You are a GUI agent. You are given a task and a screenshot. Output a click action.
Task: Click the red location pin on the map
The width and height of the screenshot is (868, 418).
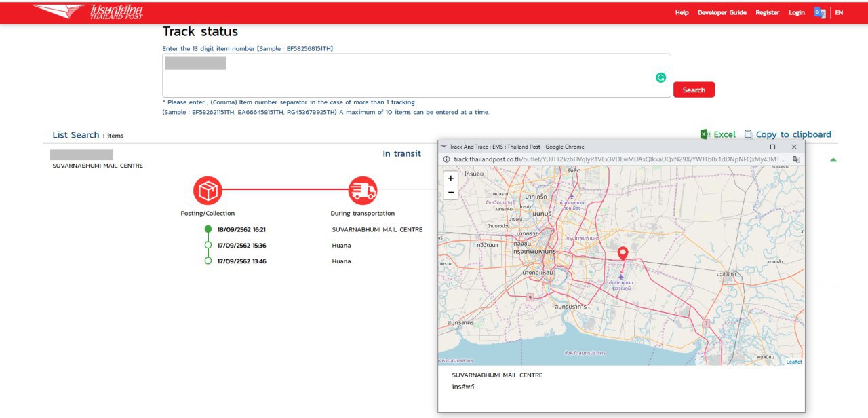[x=623, y=254]
